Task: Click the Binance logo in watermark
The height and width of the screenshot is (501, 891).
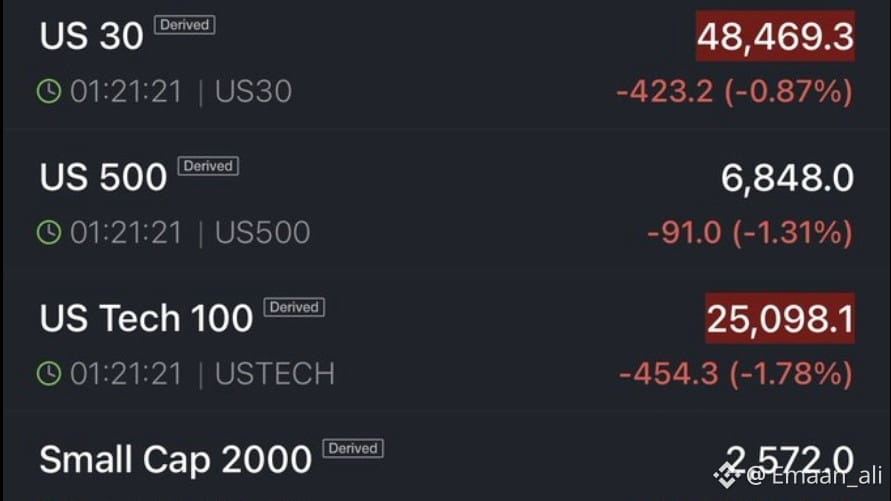Action: click(x=726, y=473)
